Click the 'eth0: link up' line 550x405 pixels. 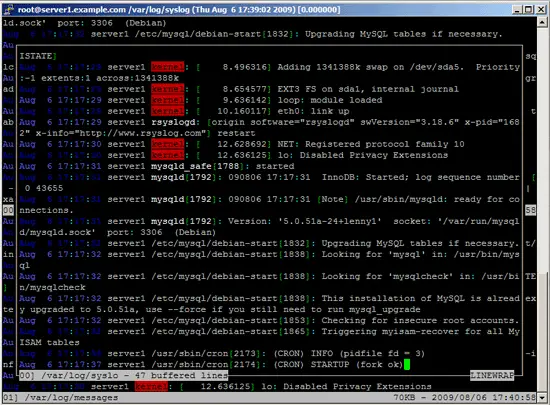pyautogui.click(x=184, y=111)
